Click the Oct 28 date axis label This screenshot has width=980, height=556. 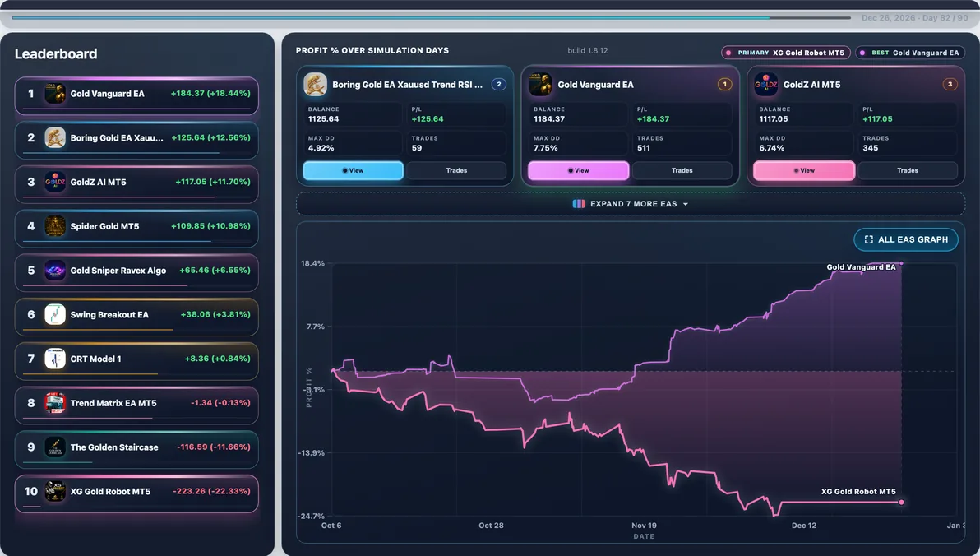click(x=492, y=526)
